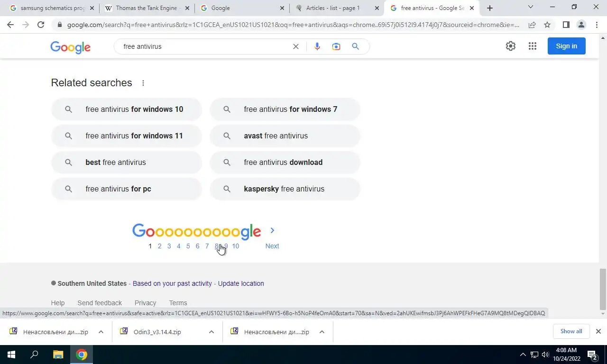
Task: Bookmark this page with the star icon
Action: [x=547, y=25]
